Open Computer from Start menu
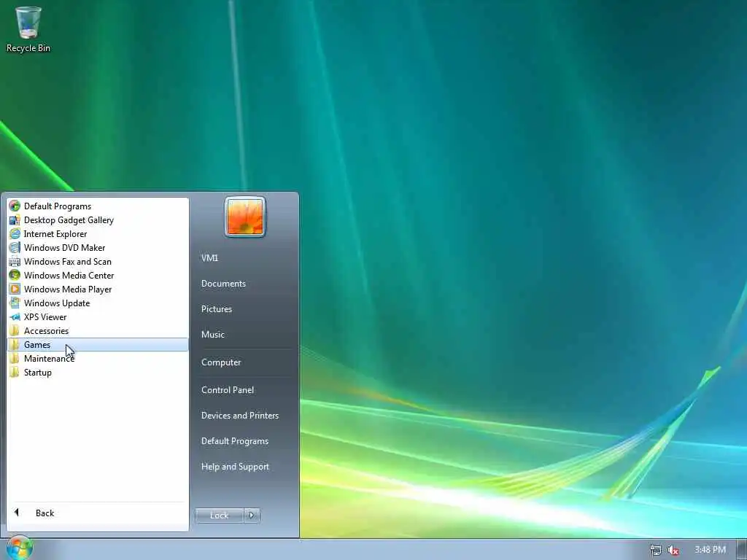Screen dimensions: 747x560 [221, 362]
